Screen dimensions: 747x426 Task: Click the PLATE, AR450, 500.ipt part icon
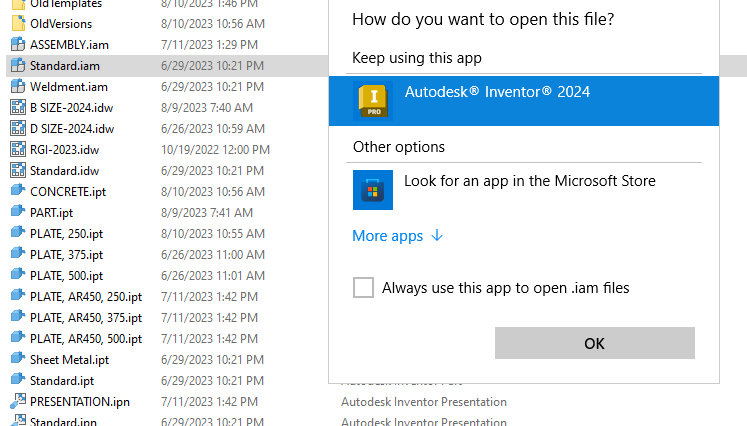click(18, 337)
